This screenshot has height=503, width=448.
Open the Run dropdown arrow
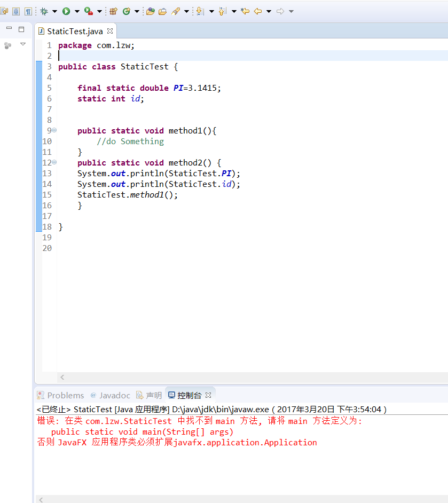pyautogui.click(x=77, y=11)
